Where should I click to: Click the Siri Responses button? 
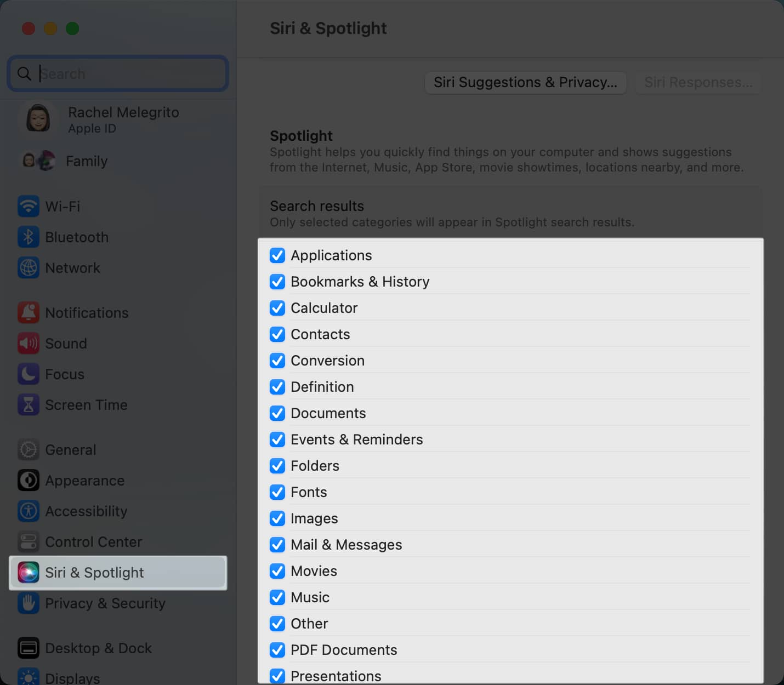698,82
